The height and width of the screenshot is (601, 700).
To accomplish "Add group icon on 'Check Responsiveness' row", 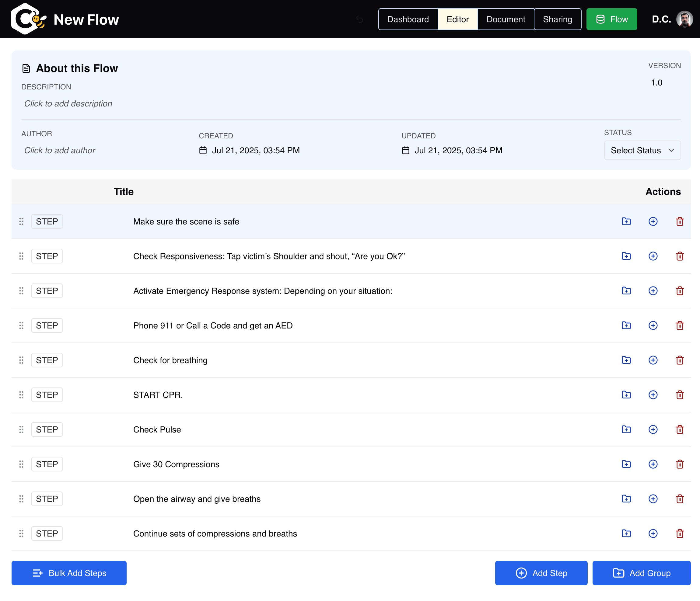I will click(626, 256).
